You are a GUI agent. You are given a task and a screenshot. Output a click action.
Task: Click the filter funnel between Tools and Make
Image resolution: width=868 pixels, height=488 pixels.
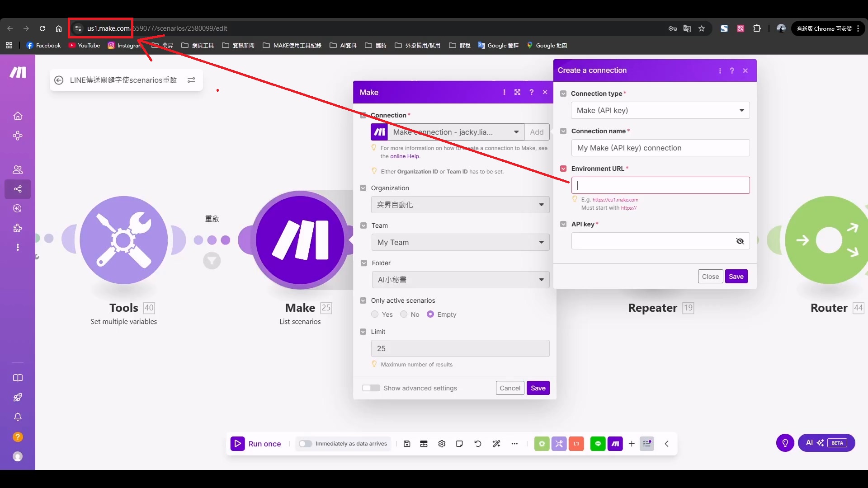pos(212,261)
